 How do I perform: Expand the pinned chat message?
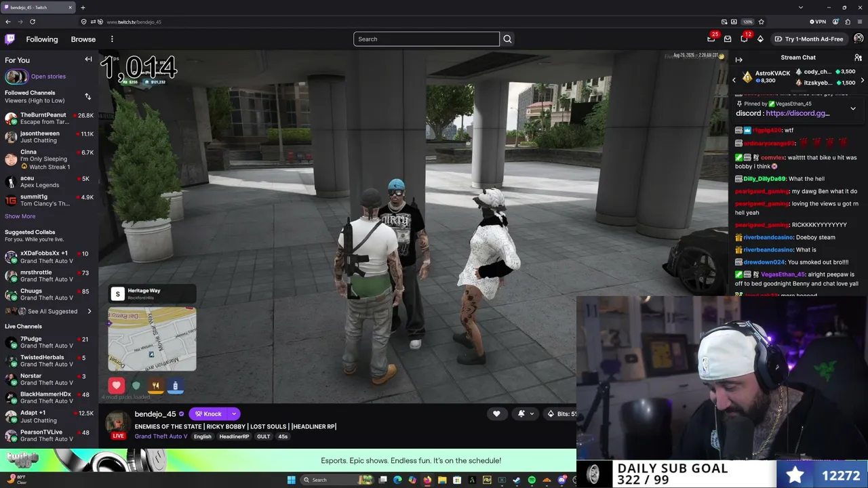pos(853,108)
